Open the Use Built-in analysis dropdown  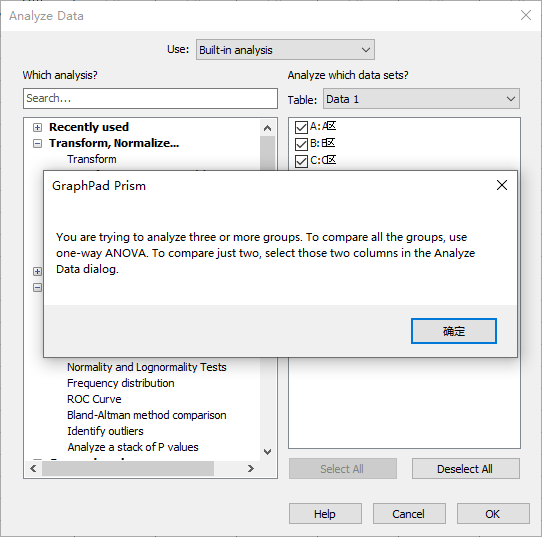(x=285, y=50)
